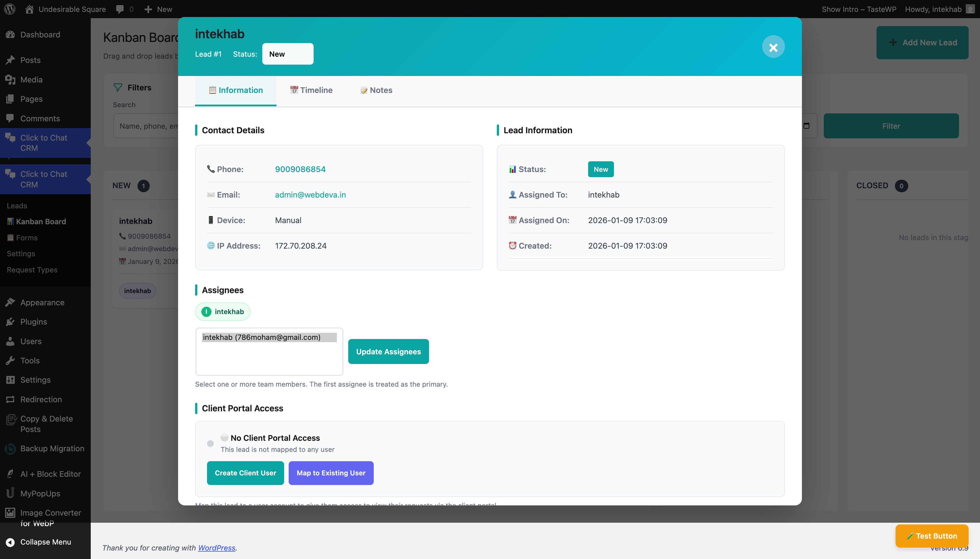
Task: Click the Collapse Menu arrow icon
Action: coord(10,542)
